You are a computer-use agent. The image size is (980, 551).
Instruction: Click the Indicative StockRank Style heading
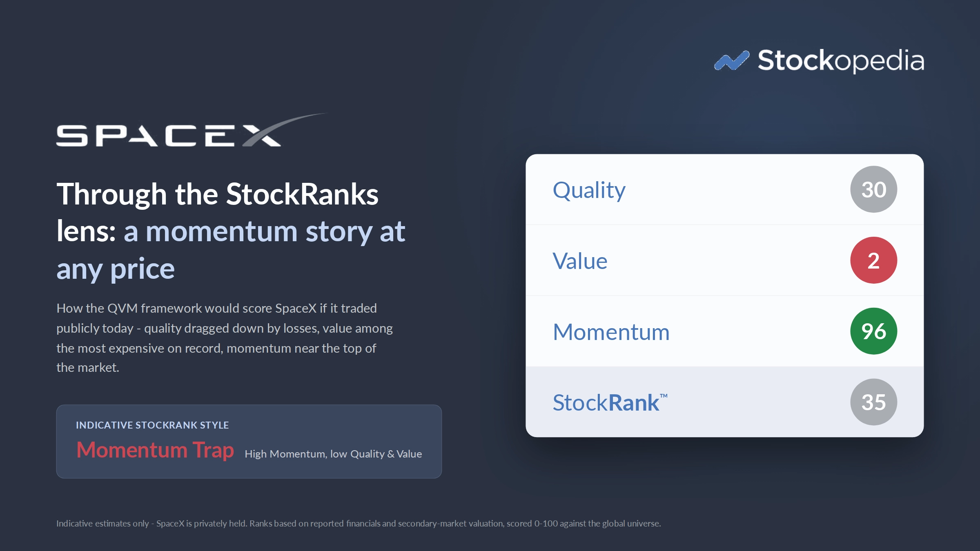tap(152, 425)
